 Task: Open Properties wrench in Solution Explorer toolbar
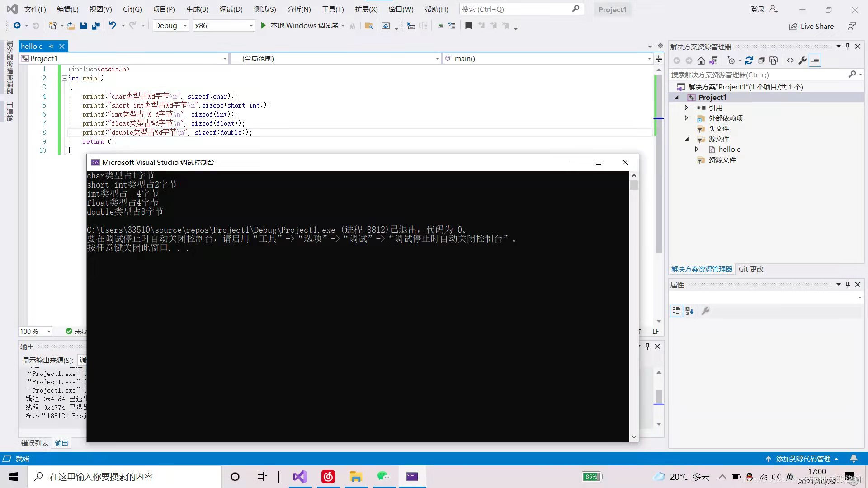pyautogui.click(x=802, y=61)
